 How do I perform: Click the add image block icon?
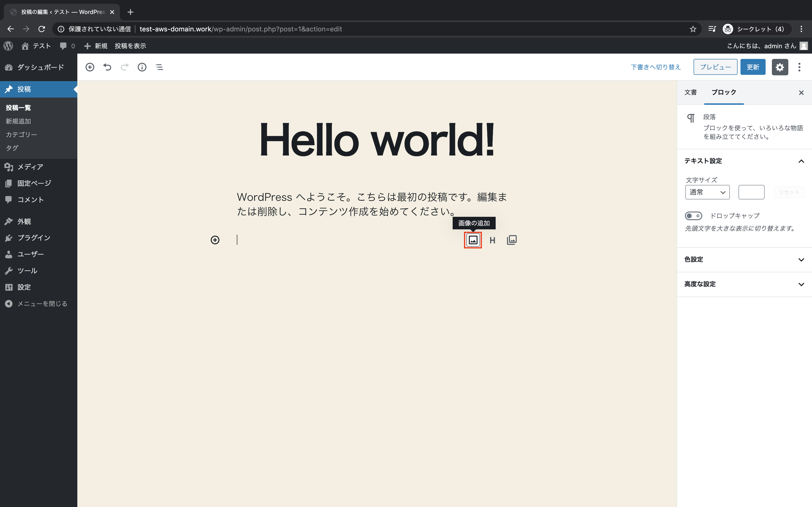point(473,240)
